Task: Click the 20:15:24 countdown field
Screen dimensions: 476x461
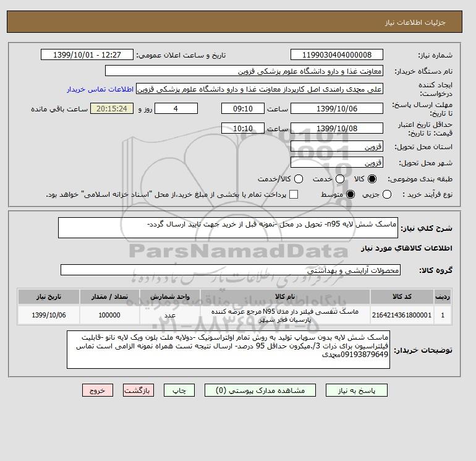Action: pos(112,108)
